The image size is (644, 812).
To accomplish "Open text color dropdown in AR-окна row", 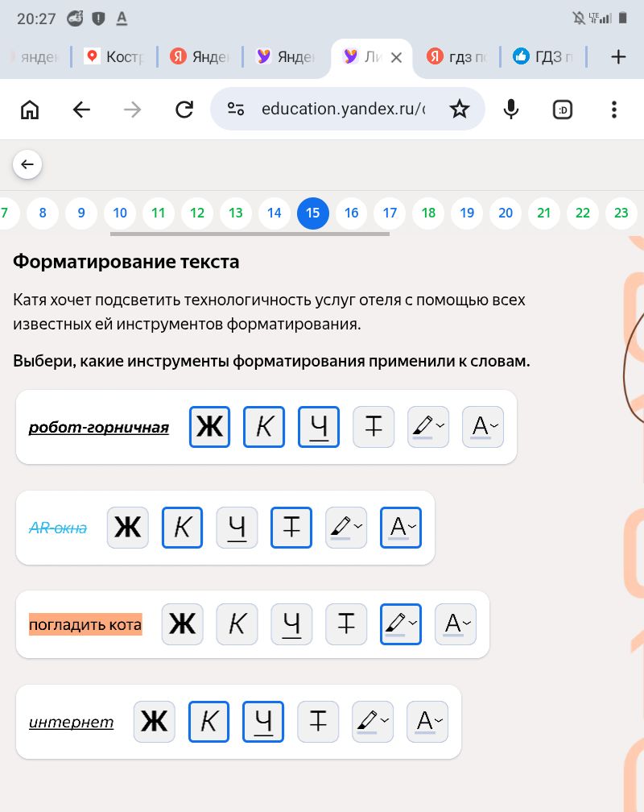I will [401, 527].
